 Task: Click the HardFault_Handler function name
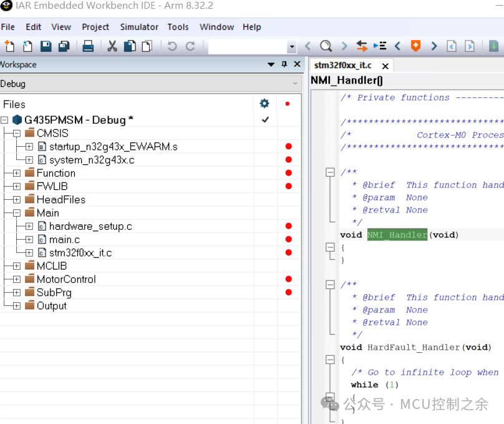414,347
